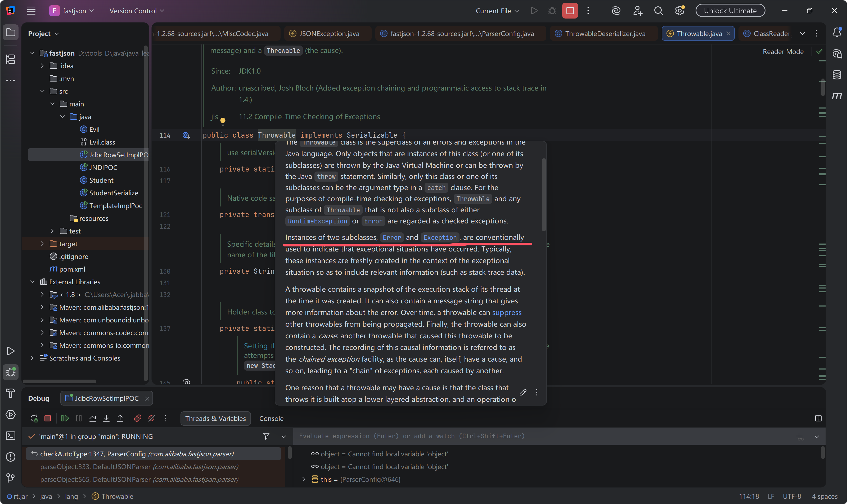Viewport: 847px width, 504px height.
Task: Open the Structure tool window
Action: 11,60
